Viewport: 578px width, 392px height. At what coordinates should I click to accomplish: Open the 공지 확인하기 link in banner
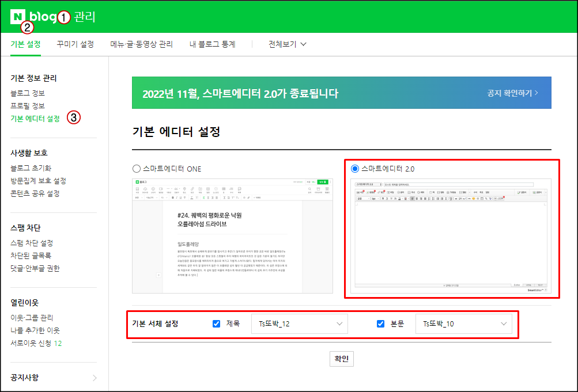click(x=512, y=93)
